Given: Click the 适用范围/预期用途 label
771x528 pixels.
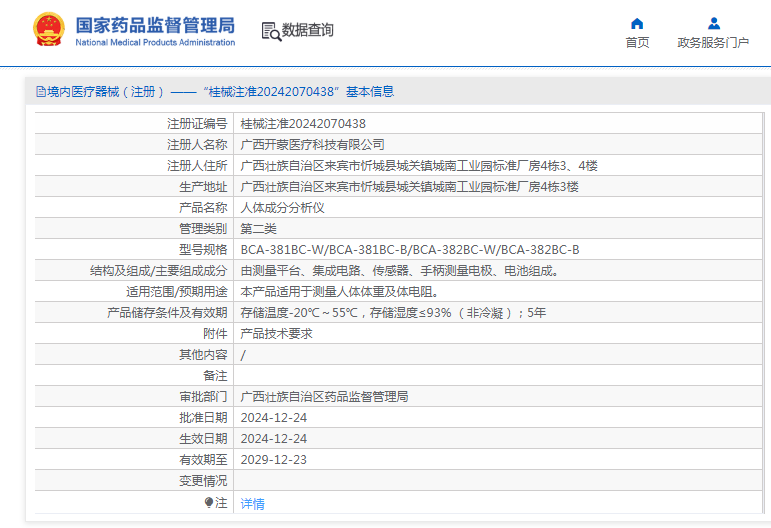Looking at the screenshot, I should [x=177, y=292].
